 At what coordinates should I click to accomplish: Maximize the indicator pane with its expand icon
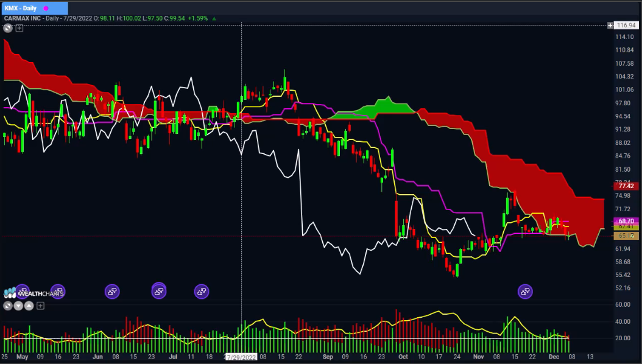tap(8, 306)
